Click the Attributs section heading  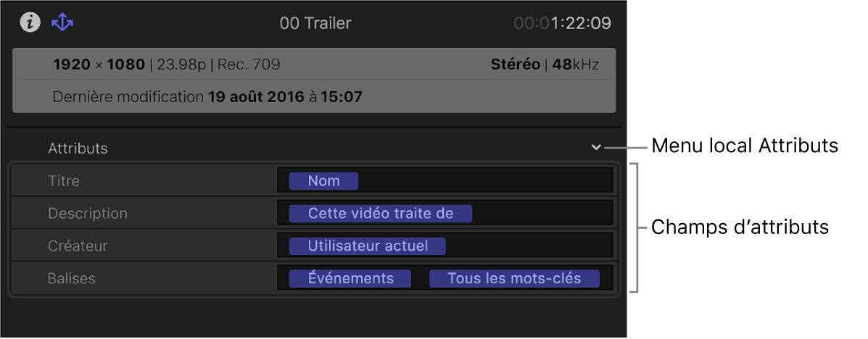click(78, 148)
